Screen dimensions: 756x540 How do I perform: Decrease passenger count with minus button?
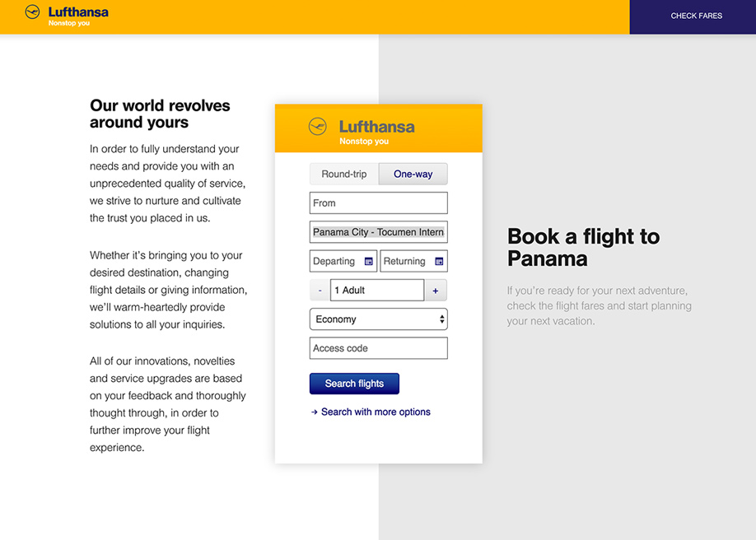pos(320,291)
